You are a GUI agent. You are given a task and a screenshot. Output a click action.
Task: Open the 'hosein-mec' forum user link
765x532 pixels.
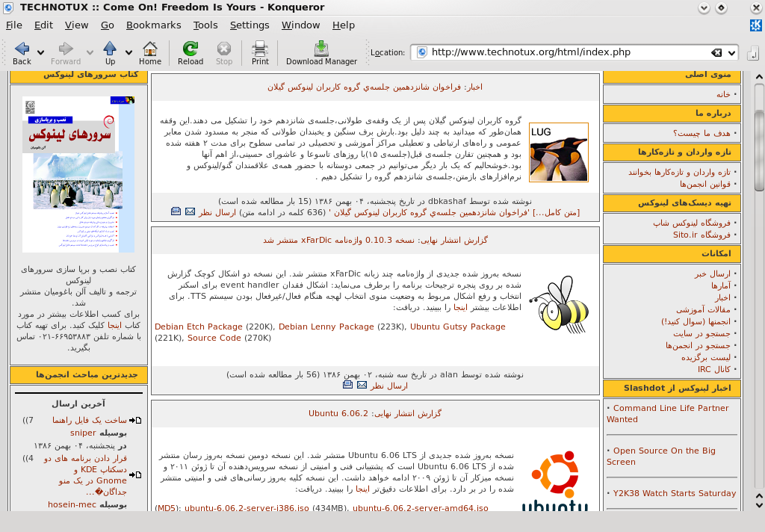coord(72,504)
